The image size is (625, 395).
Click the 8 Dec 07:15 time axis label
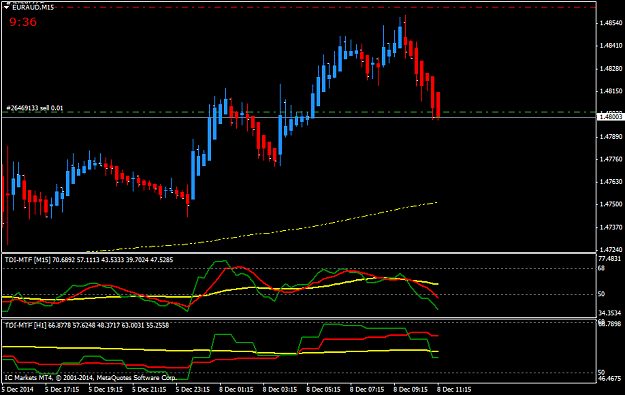(367, 389)
